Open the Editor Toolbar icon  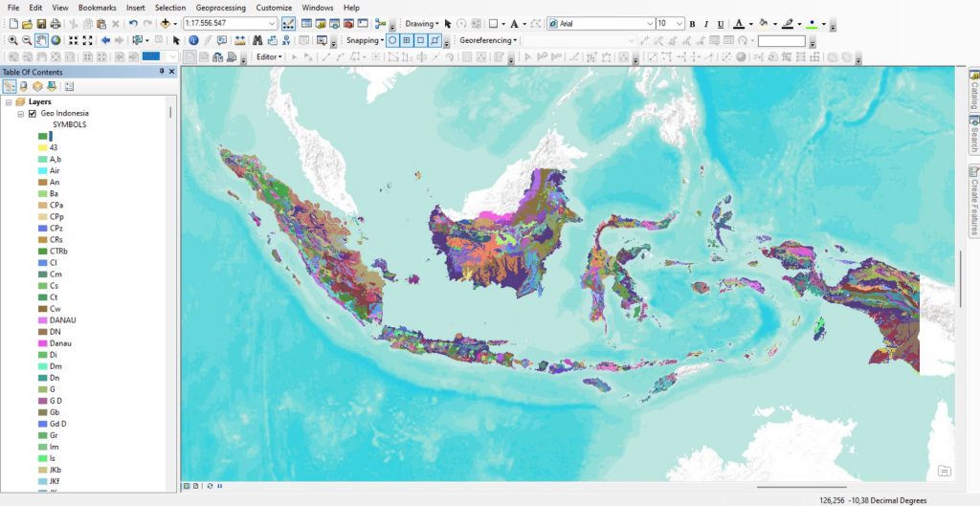pyautogui.click(x=288, y=24)
